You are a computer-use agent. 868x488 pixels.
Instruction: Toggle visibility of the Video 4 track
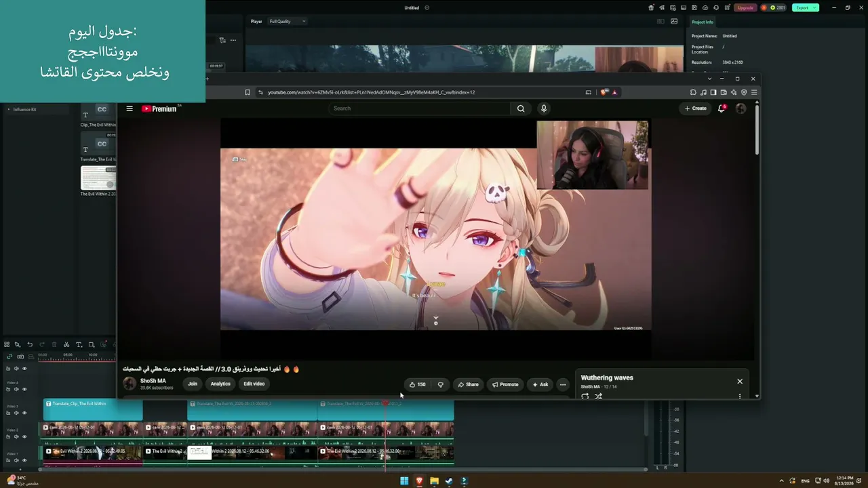pos(24,389)
